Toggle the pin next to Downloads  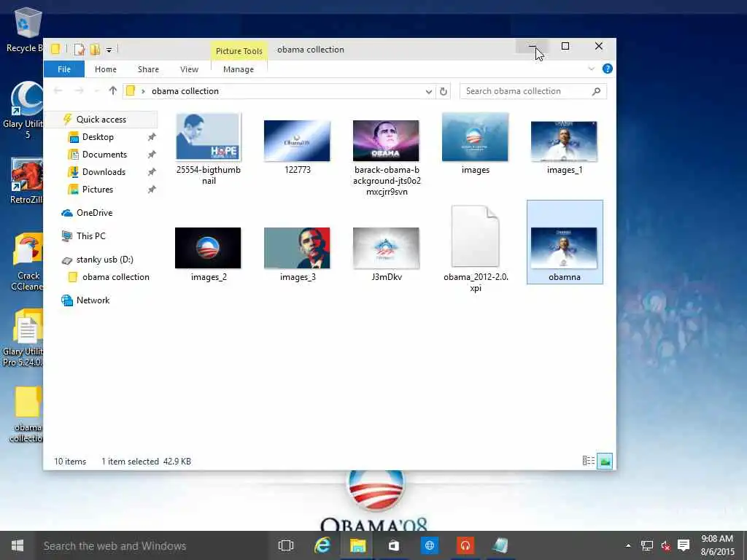(x=152, y=172)
